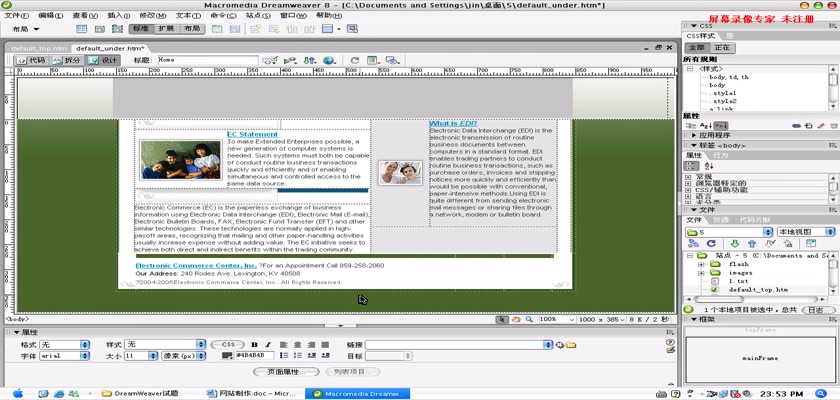Click the What is EDI? link
The image size is (840, 400).
[453, 124]
